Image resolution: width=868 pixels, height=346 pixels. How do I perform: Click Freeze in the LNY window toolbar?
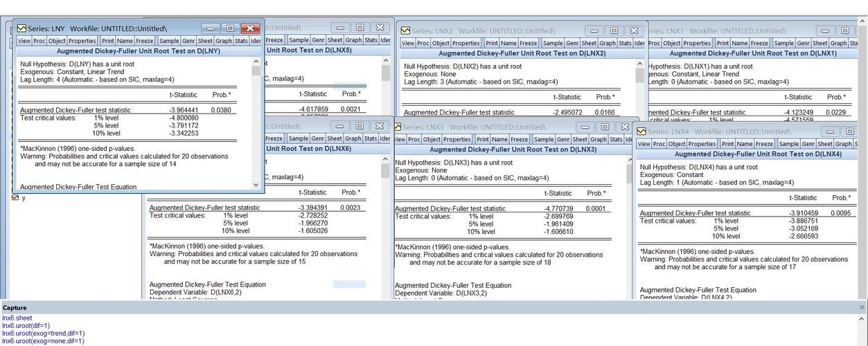[145, 41]
